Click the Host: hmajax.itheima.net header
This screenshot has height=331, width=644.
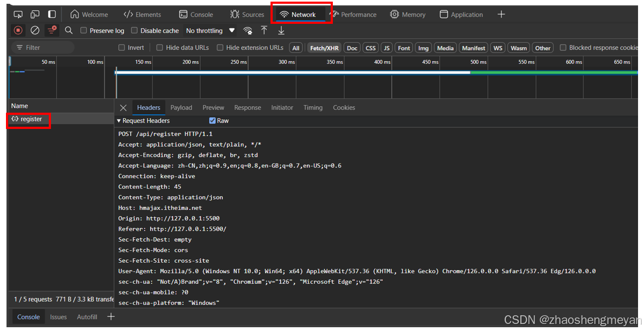click(160, 208)
